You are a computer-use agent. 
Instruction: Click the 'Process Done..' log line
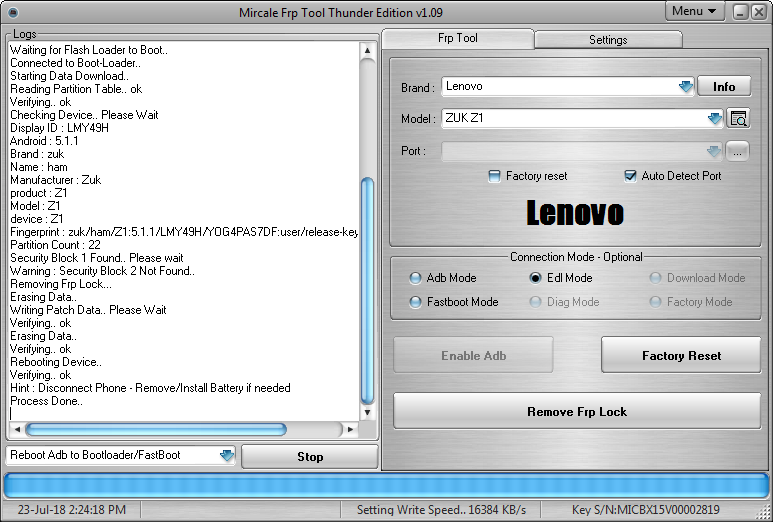tap(46, 401)
